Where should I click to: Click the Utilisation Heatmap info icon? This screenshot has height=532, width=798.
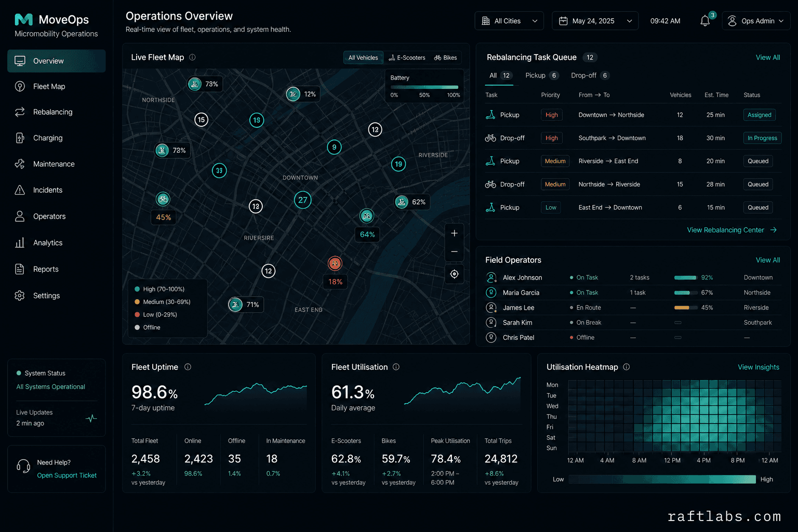pyautogui.click(x=627, y=367)
